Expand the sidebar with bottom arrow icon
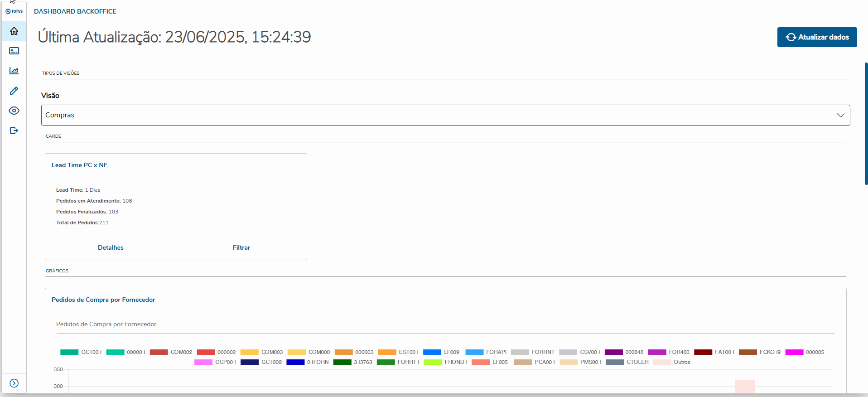 pos(14,383)
